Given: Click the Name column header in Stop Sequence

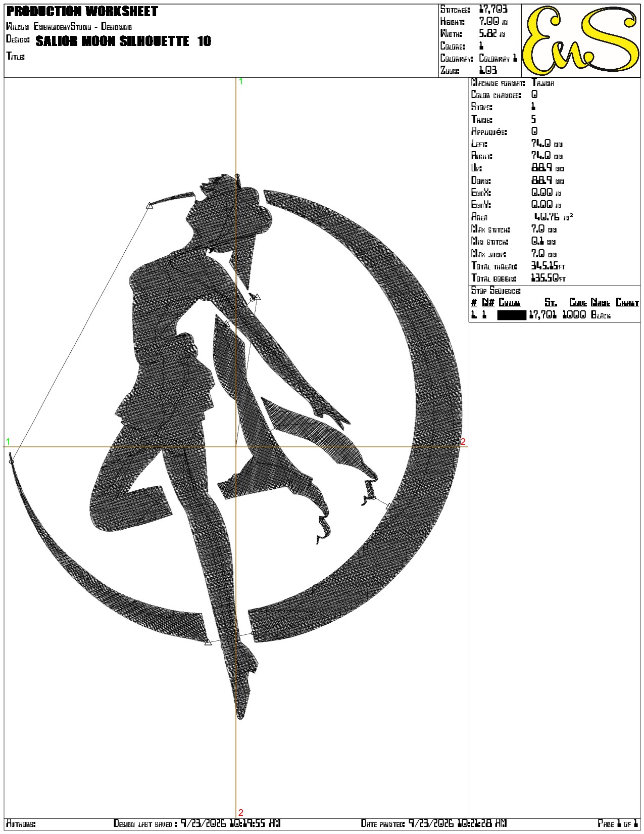Looking at the screenshot, I should click(x=601, y=302).
